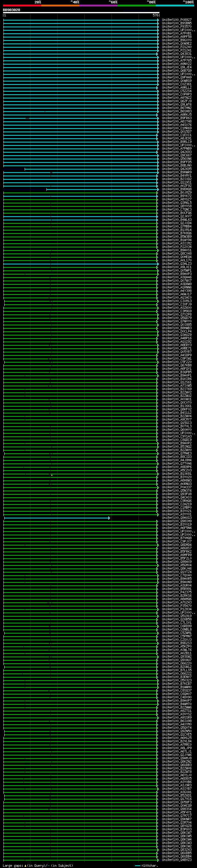This screenshot has width=197, height=868.
Task: Select last hit label UniRef100_Q4BVZ3
Action: coord(176,860)
